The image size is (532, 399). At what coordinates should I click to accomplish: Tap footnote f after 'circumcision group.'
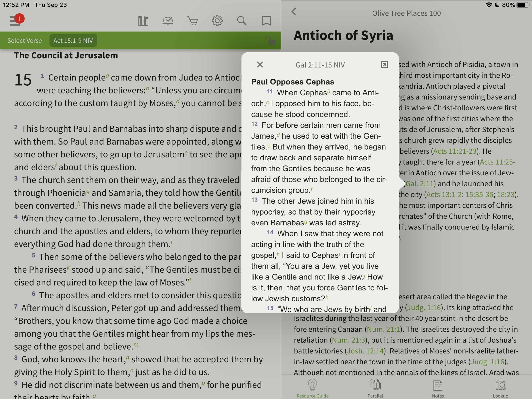coord(312,189)
